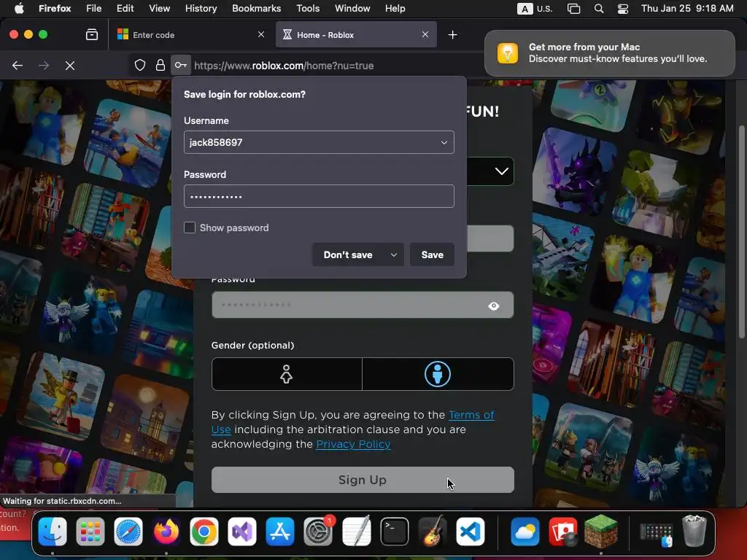The width and height of the screenshot is (747, 560).
Task: Open the View menu
Action: click(160, 8)
